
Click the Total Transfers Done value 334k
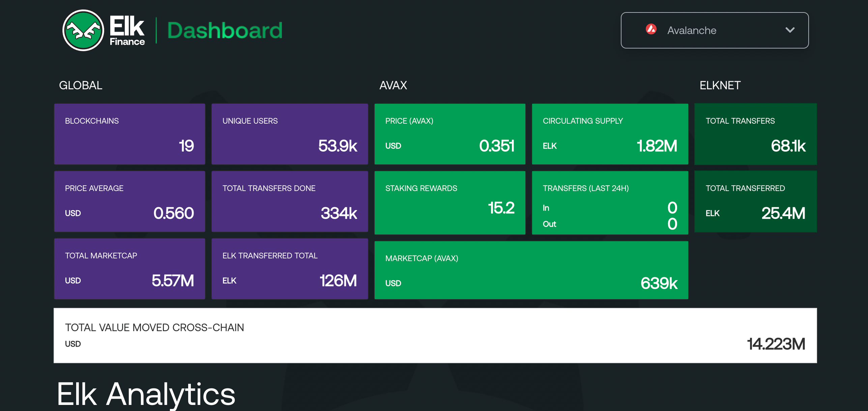pos(339,213)
